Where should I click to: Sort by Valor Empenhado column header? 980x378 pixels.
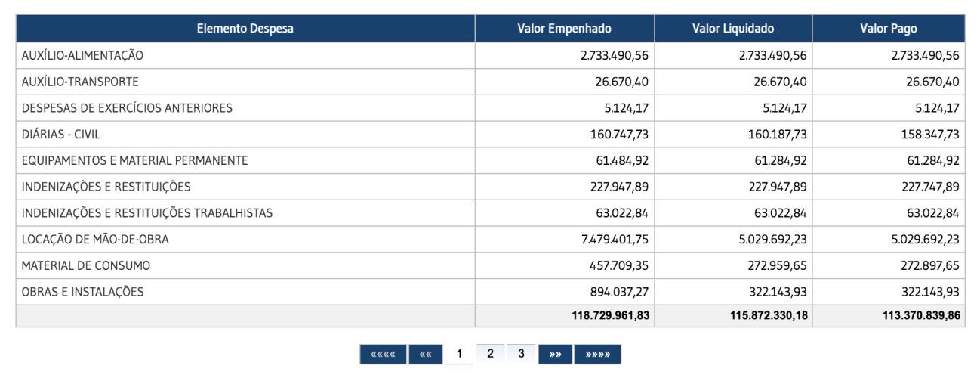[x=564, y=29]
